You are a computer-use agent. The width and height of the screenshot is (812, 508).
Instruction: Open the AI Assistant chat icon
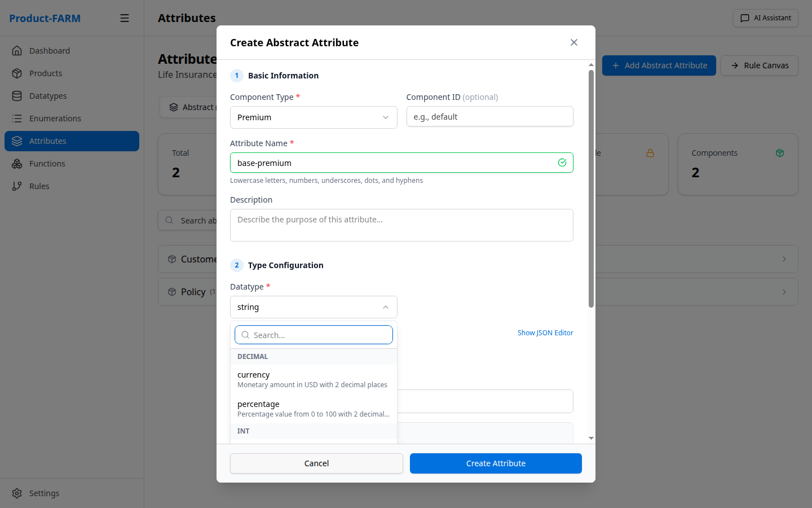point(743,17)
